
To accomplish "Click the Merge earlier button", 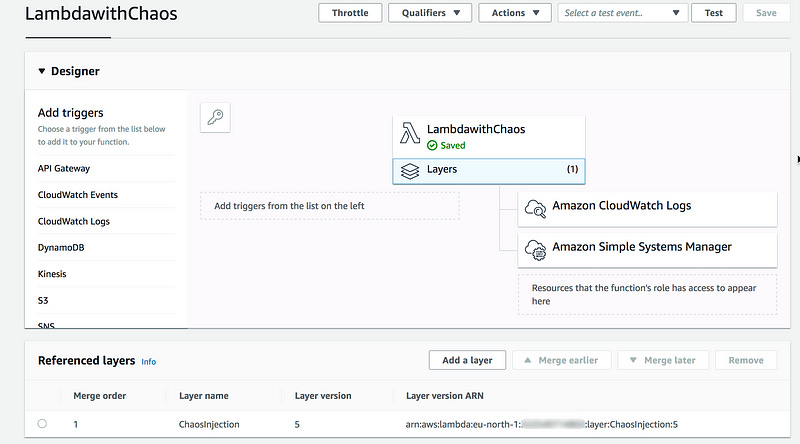I will pos(561,360).
